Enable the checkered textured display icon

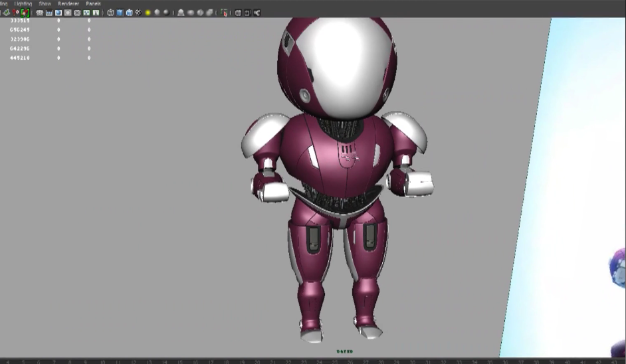coord(138,13)
